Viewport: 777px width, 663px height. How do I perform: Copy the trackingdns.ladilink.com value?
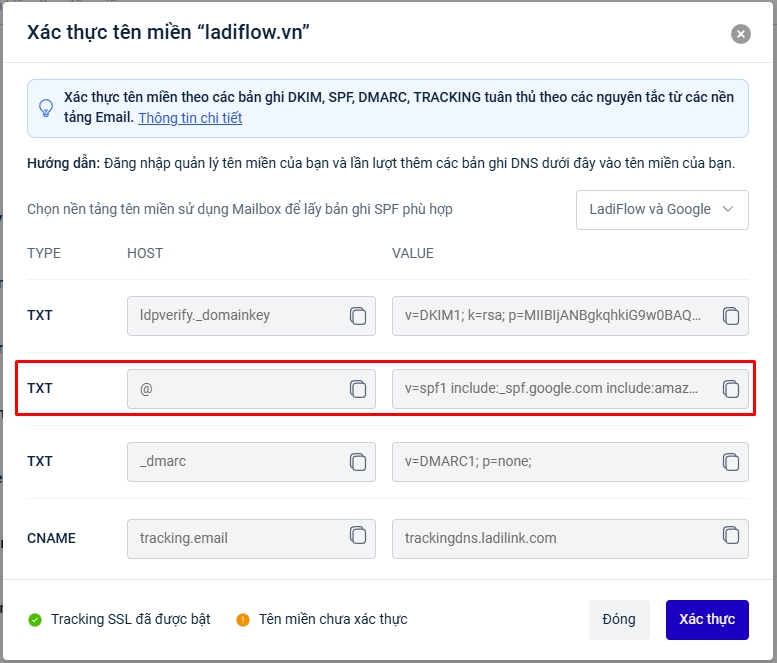click(731, 536)
